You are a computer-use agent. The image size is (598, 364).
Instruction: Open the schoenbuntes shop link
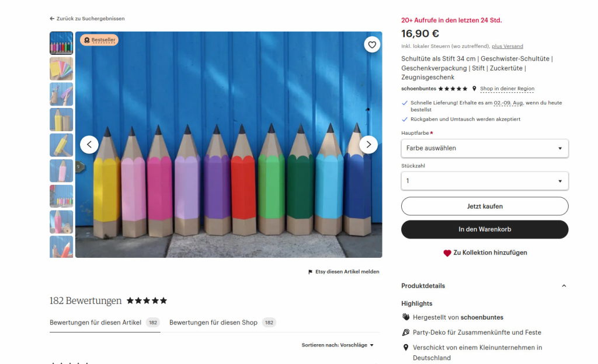[x=418, y=89]
